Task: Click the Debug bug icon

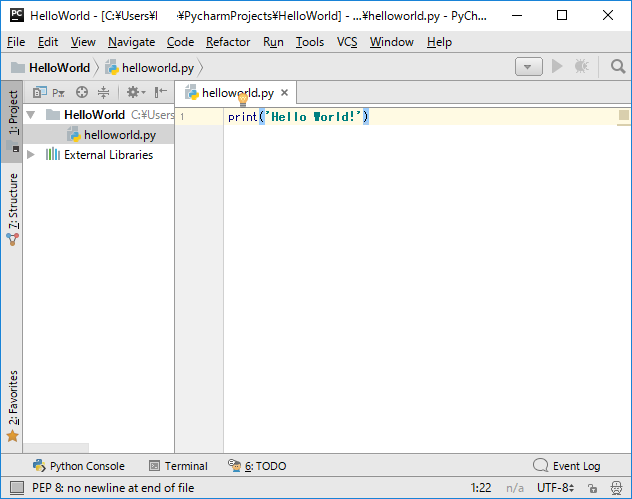Action: 582,67
